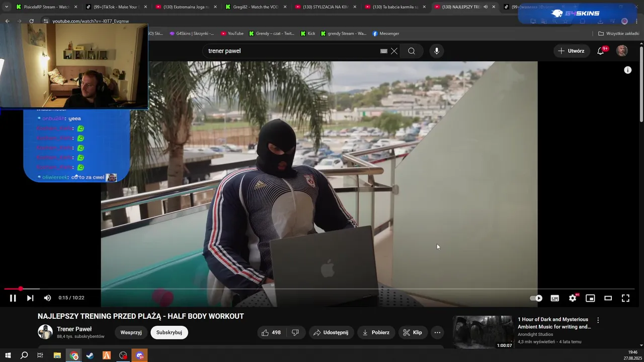644x362 pixels.
Task: Open the Kick bookmark
Action: [x=308, y=34]
